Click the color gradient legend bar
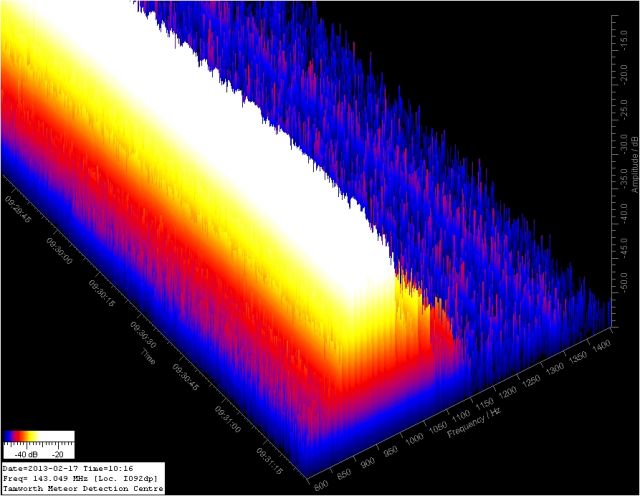Image resolution: width=640 pixels, height=496 pixels. point(39,438)
